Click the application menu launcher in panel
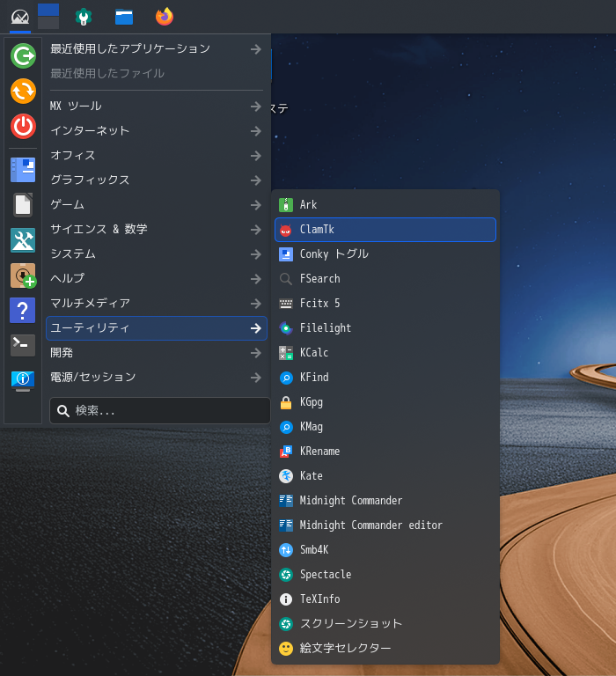The image size is (616, 676). tap(20, 18)
